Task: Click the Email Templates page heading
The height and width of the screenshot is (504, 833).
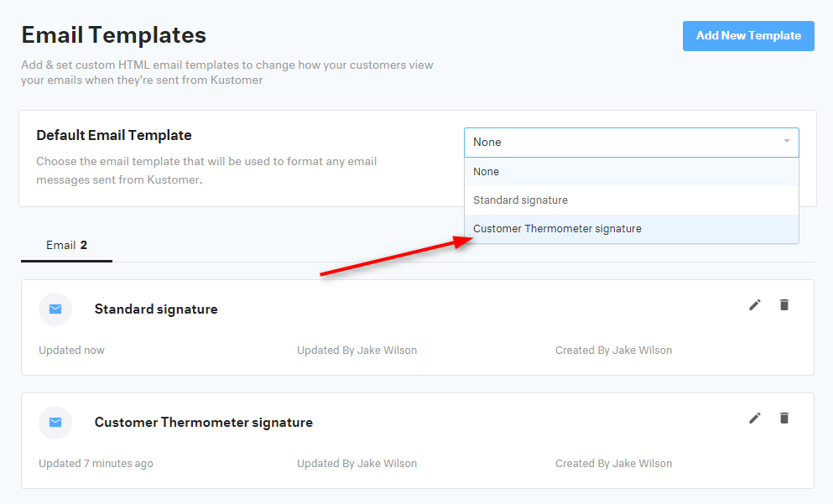Action: point(114,35)
